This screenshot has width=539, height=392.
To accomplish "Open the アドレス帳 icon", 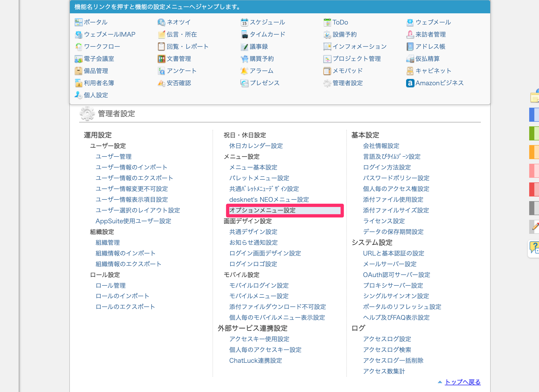I will pos(410,46).
